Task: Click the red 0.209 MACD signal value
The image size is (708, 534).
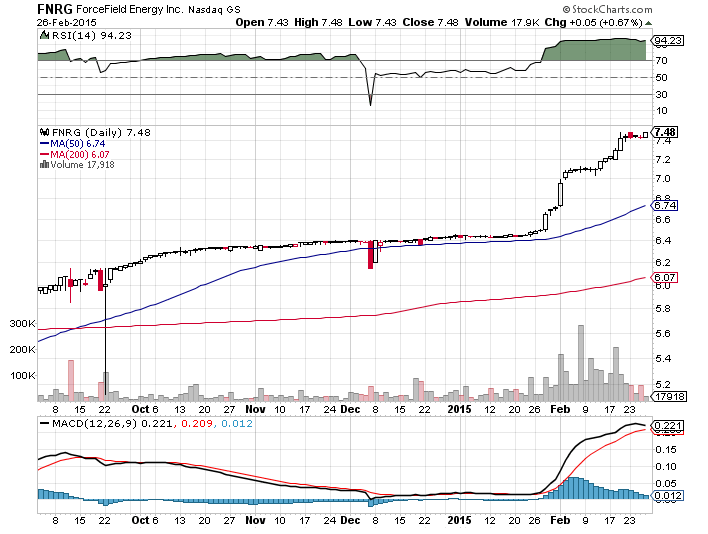Action: [196, 424]
